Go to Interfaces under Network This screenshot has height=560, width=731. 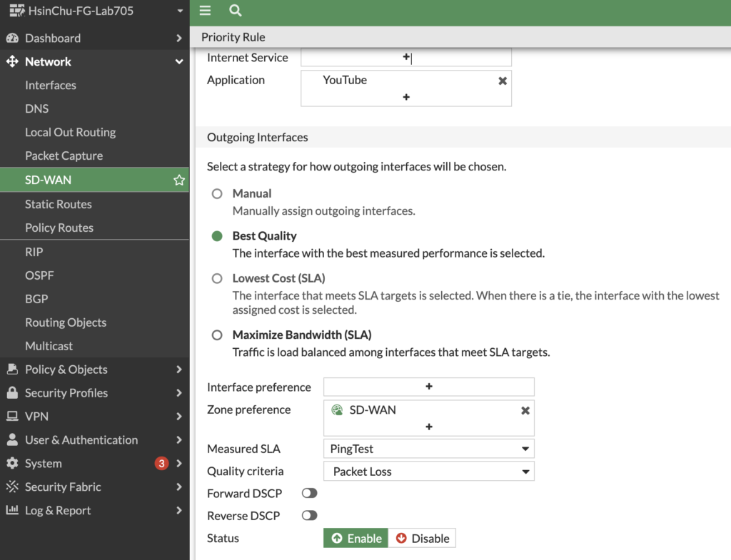pyautogui.click(x=51, y=85)
